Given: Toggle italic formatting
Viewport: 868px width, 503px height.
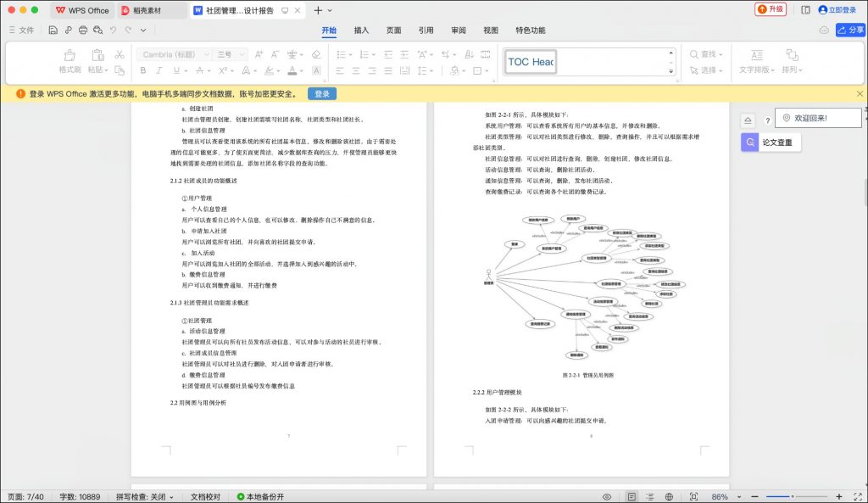Looking at the screenshot, I should point(160,70).
